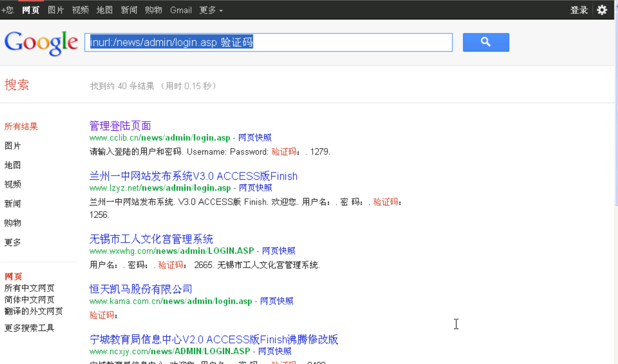Open 视频 in the top bar
Screen dimensions: 618x364
[x=80, y=10]
